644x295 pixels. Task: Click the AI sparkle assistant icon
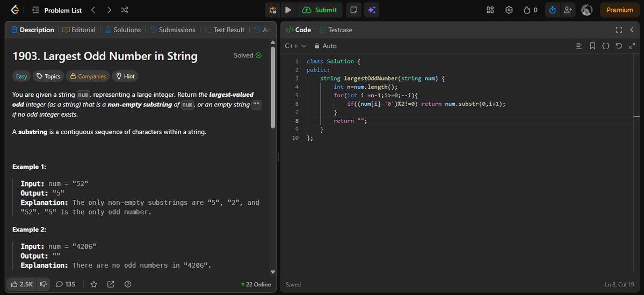point(372,10)
